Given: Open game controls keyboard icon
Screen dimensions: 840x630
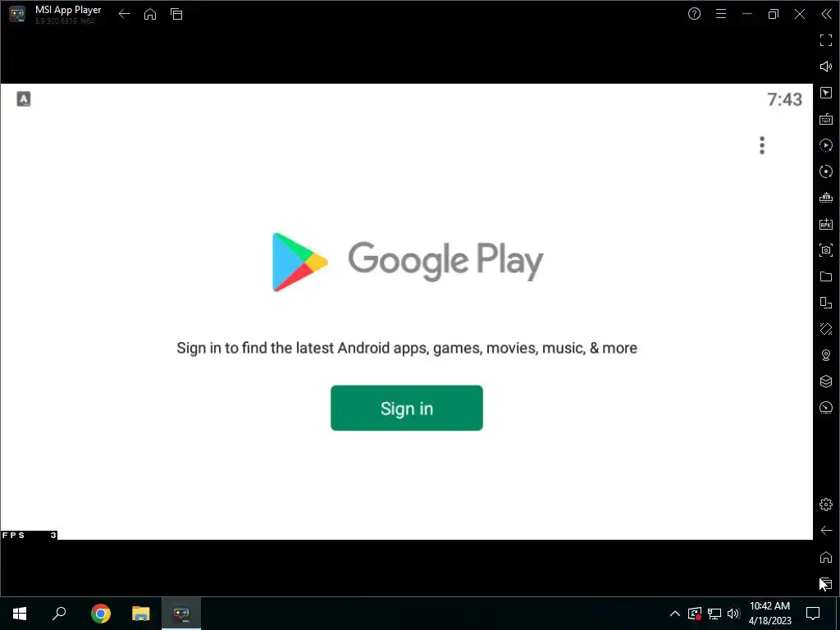Looking at the screenshot, I should (x=825, y=119).
